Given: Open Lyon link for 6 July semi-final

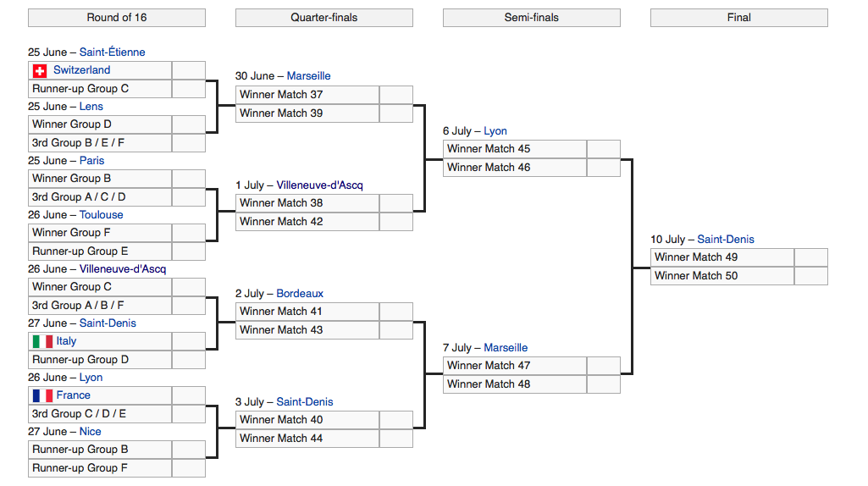Looking at the screenshot, I should click(x=495, y=131).
